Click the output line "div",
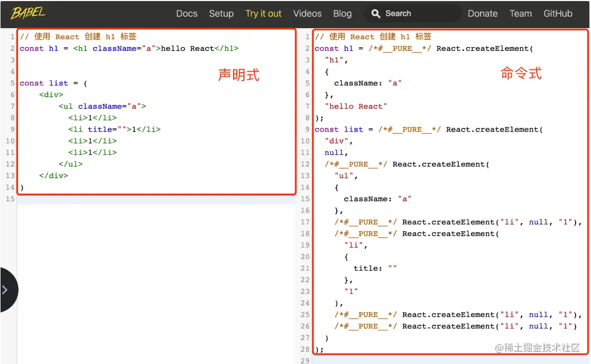 (x=338, y=141)
